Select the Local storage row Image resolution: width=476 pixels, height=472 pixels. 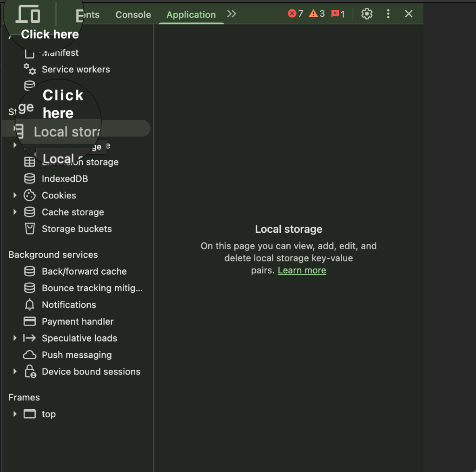tap(76, 128)
